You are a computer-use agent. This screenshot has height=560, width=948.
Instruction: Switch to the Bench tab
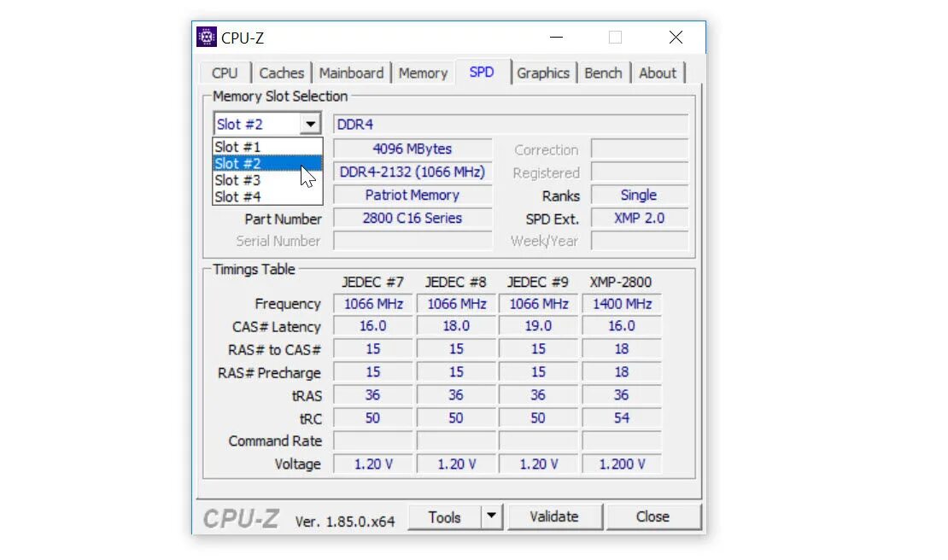(x=603, y=73)
